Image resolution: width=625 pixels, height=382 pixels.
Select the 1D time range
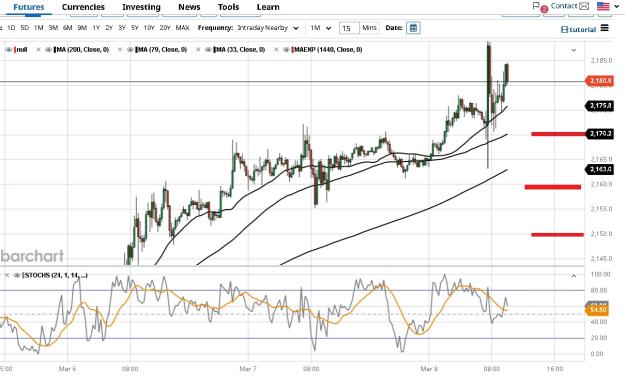(11, 28)
